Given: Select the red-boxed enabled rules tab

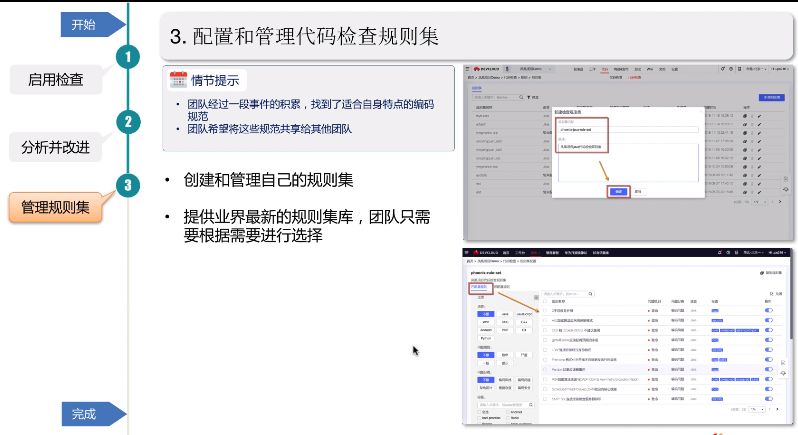Looking at the screenshot, I should coord(479,286).
